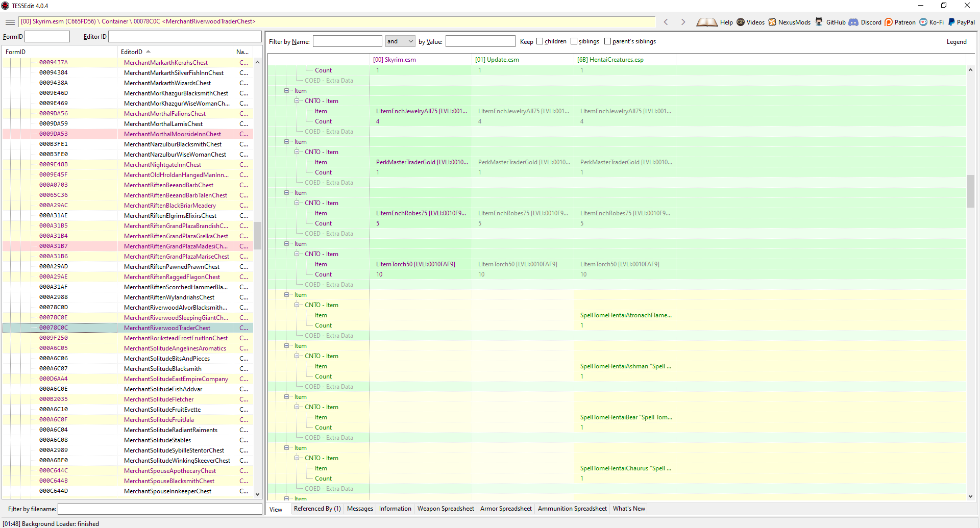Focus the by Value filter field
The height and width of the screenshot is (528, 980).
tap(480, 41)
